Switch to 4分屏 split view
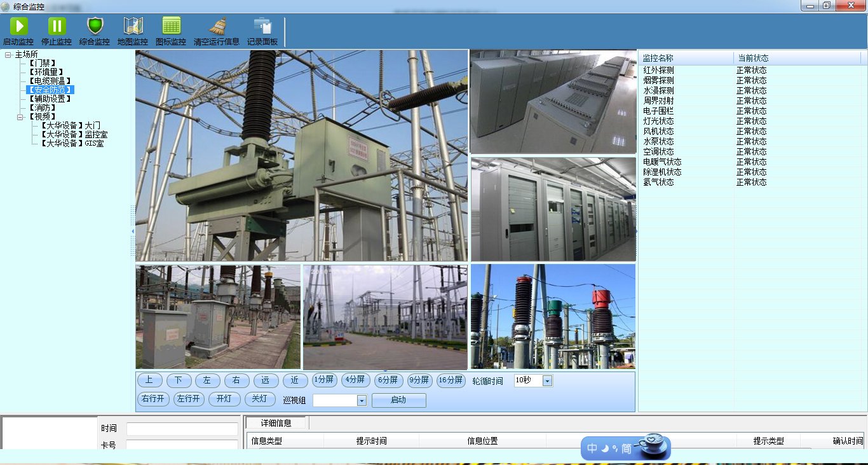 355,380
